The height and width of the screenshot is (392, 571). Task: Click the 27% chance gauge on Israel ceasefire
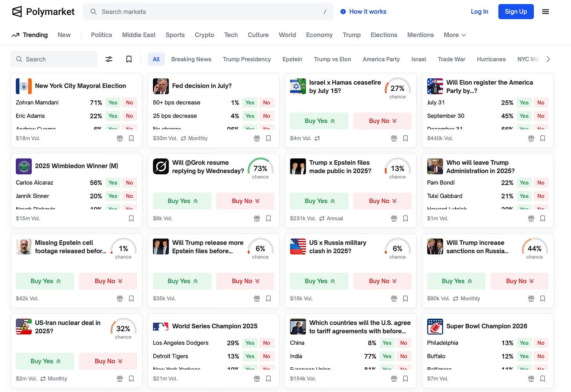398,89
